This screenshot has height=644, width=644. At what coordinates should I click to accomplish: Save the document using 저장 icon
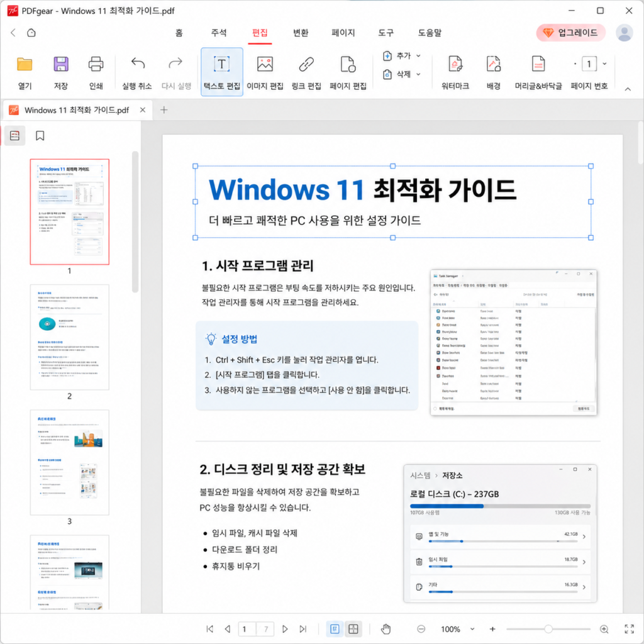[x=61, y=72]
